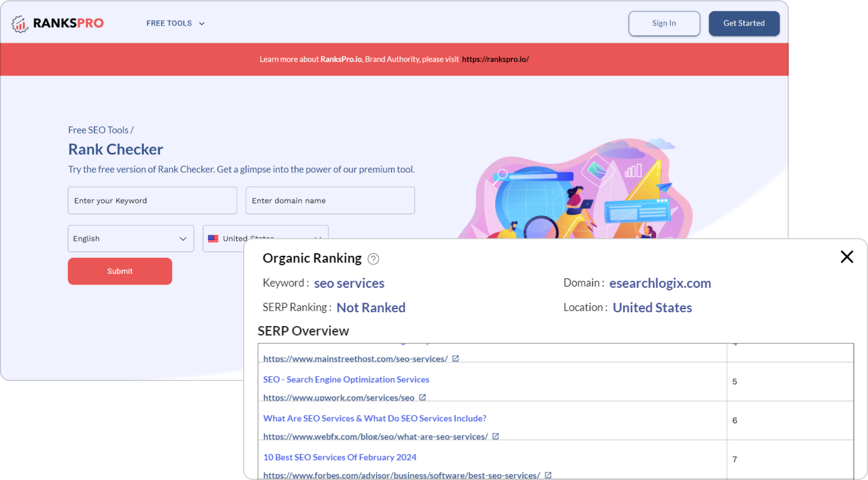Open the mainstreethost external link icon
This screenshot has width=868, height=480.
click(455, 358)
